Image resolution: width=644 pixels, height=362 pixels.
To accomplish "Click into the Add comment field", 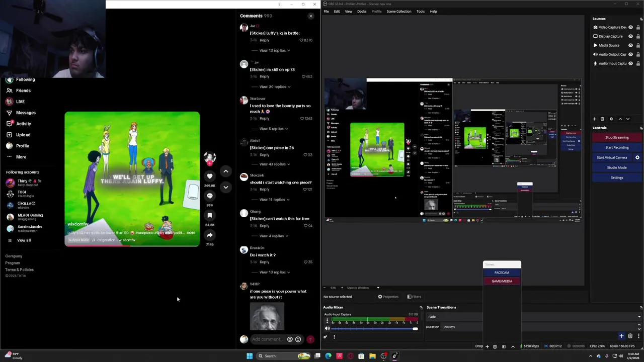I will (x=269, y=339).
